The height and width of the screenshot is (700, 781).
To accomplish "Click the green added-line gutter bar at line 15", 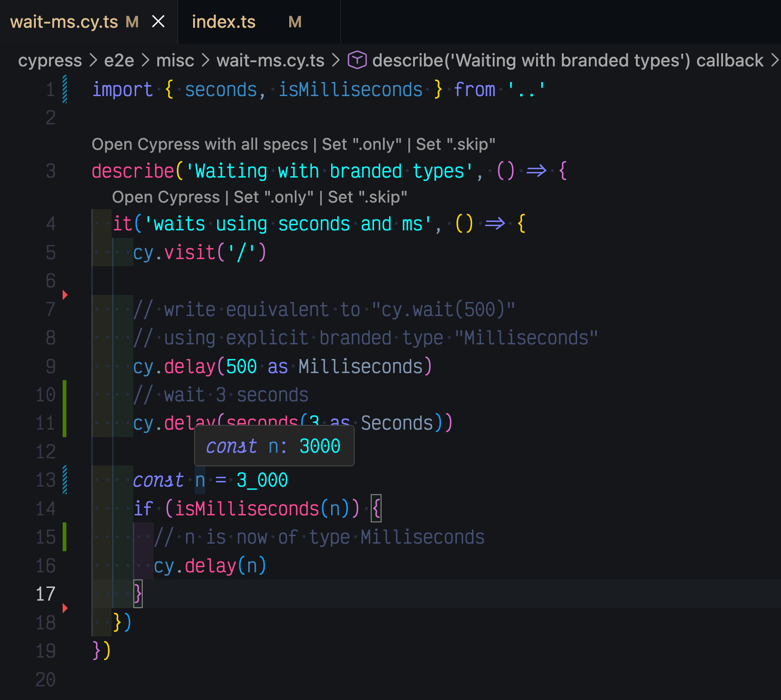I will pyautogui.click(x=65, y=537).
